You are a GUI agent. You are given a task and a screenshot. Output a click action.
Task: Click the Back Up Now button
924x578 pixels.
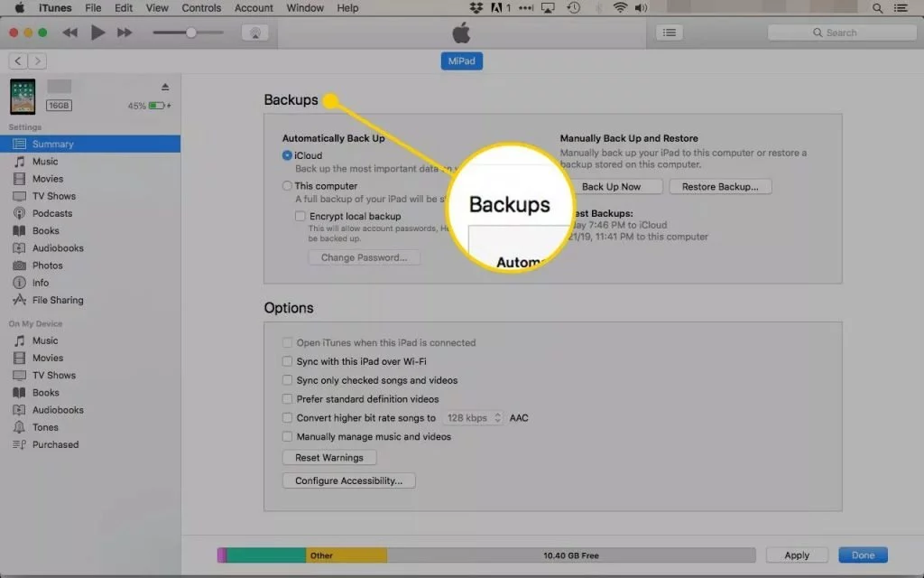(x=611, y=187)
